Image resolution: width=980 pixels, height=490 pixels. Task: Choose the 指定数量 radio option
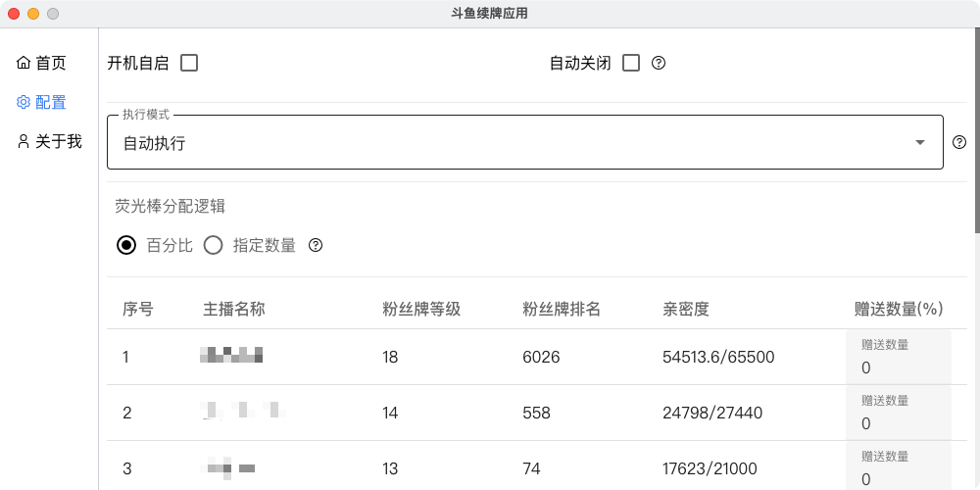click(x=213, y=246)
